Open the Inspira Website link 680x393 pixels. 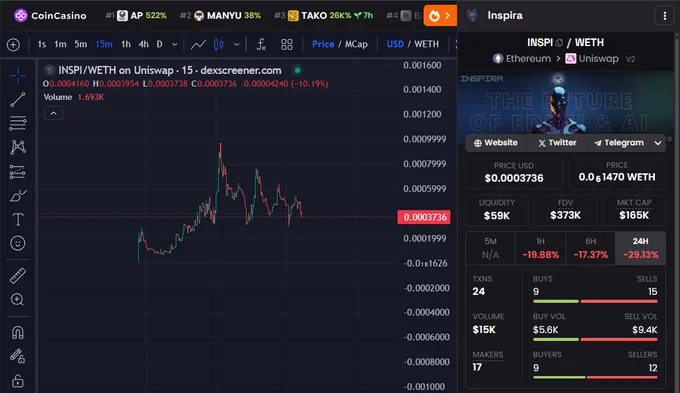point(496,143)
